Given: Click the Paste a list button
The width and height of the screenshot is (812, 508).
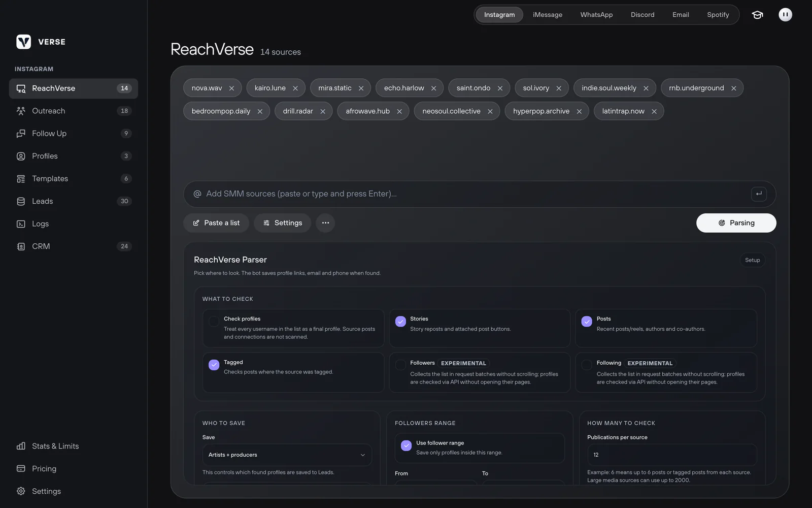Looking at the screenshot, I should [216, 223].
